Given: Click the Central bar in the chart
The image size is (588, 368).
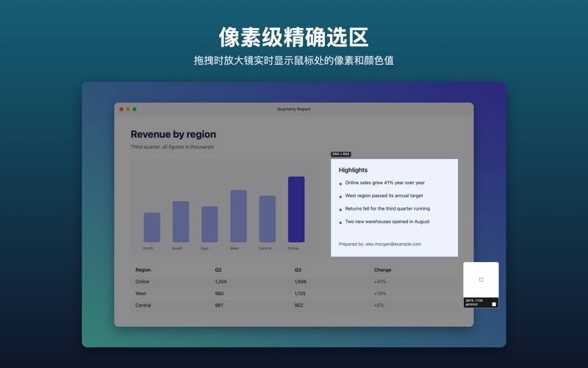Looking at the screenshot, I should [x=268, y=219].
